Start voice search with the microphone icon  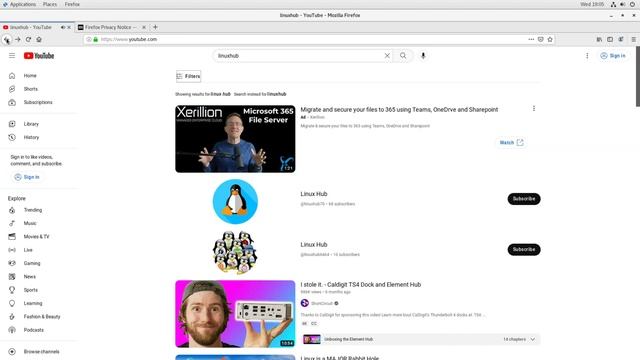click(423, 56)
